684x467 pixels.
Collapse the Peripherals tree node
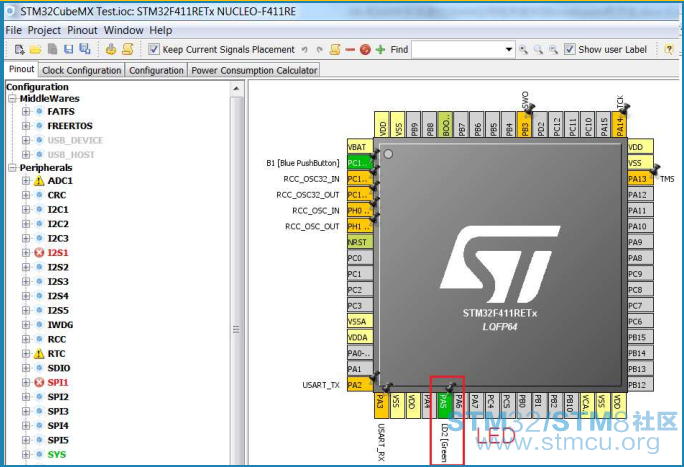click(x=12, y=168)
